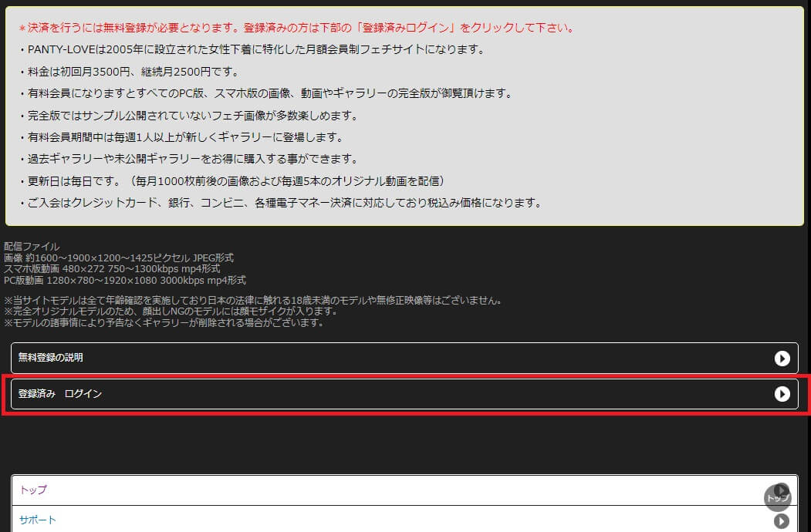Open the 登録済み ログイン row
The image size is (811, 532).
(60, 394)
